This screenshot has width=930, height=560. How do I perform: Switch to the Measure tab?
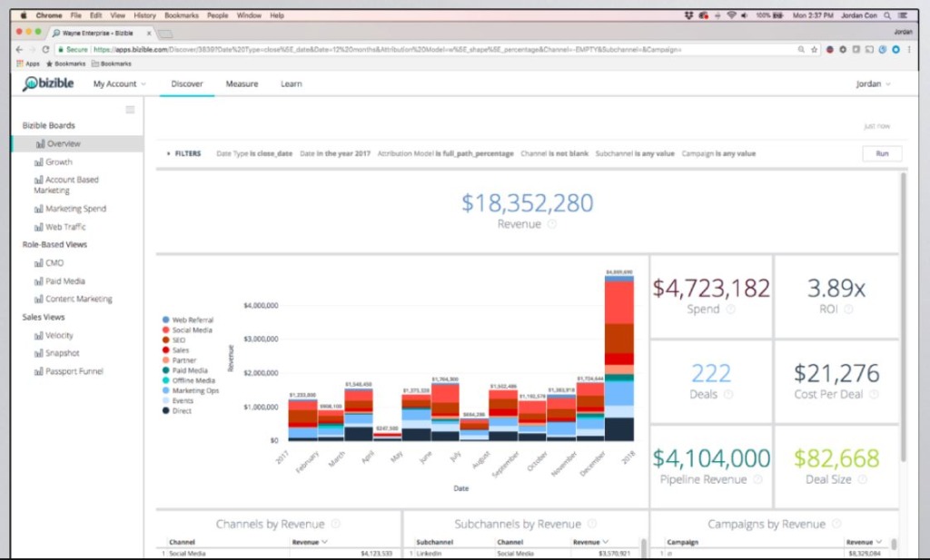pyautogui.click(x=242, y=84)
